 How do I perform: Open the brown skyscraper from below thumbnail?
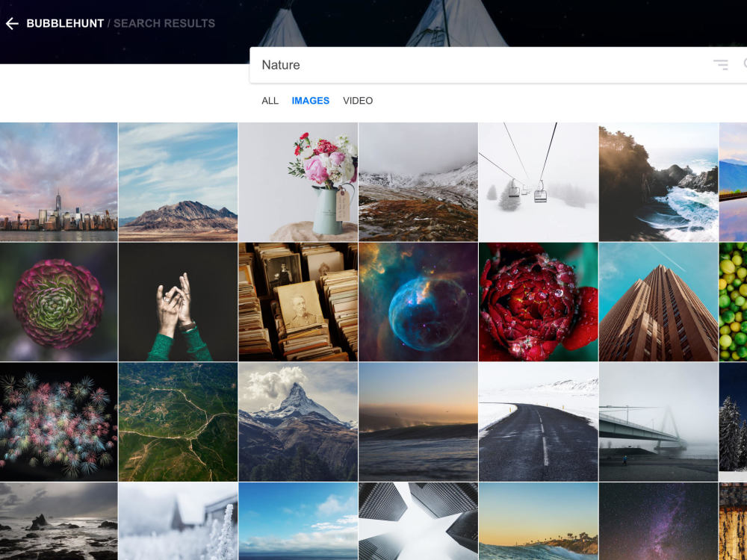point(658,302)
